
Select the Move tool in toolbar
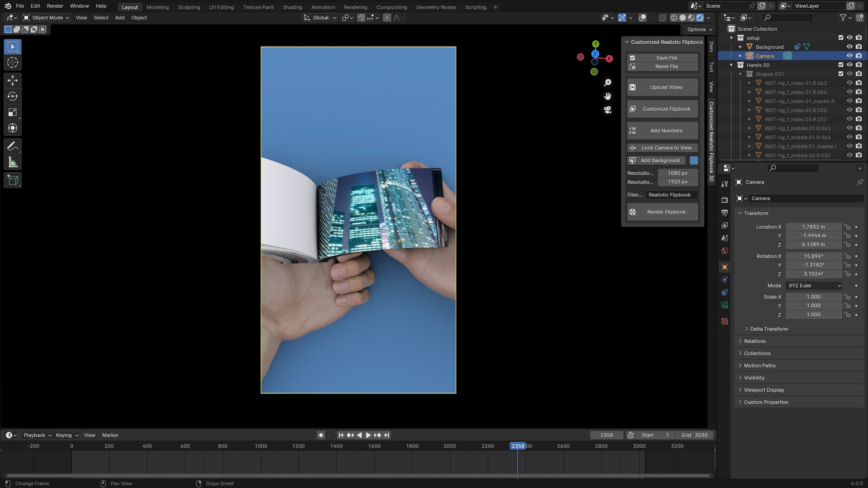click(13, 80)
